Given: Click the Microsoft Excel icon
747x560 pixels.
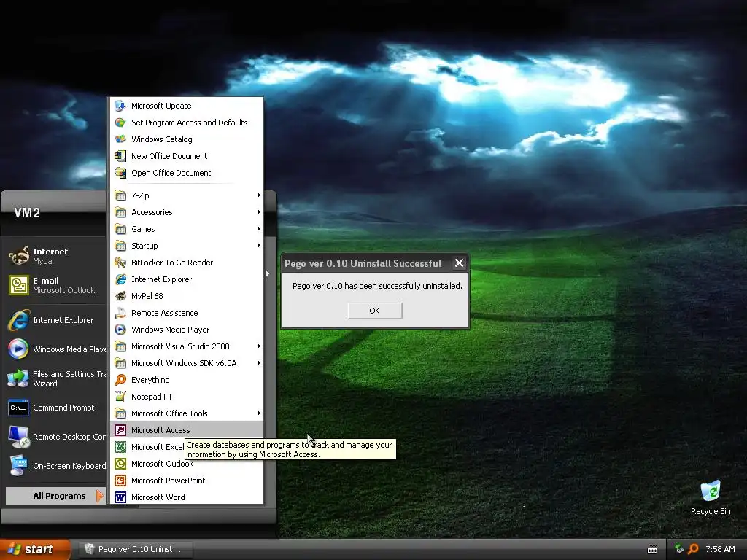Looking at the screenshot, I should tap(120, 447).
